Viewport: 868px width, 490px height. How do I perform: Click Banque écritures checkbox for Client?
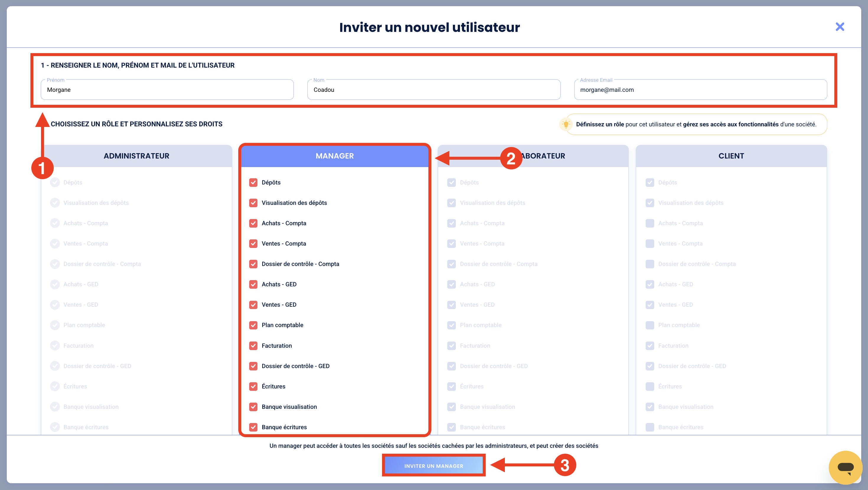click(x=650, y=427)
